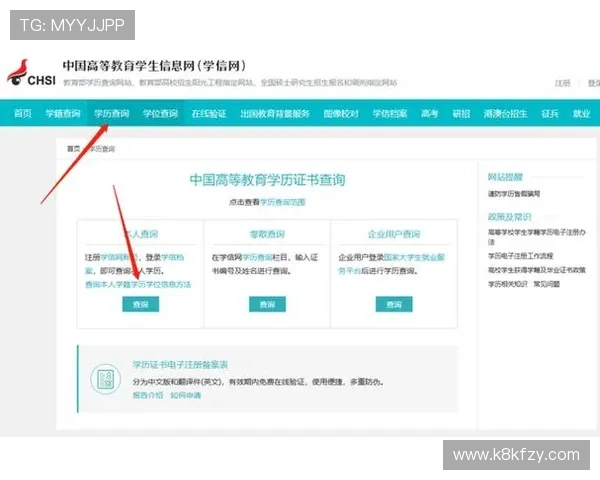
Task: Open the 首页 navigation tab
Action: (x=23, y=113)
